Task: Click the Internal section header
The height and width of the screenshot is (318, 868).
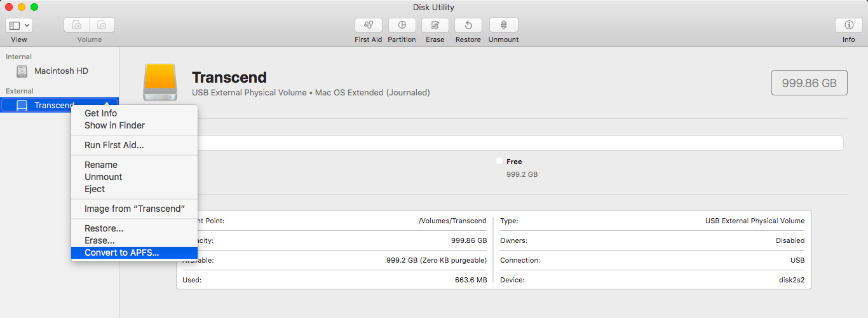Action: [x=19, y=57]
